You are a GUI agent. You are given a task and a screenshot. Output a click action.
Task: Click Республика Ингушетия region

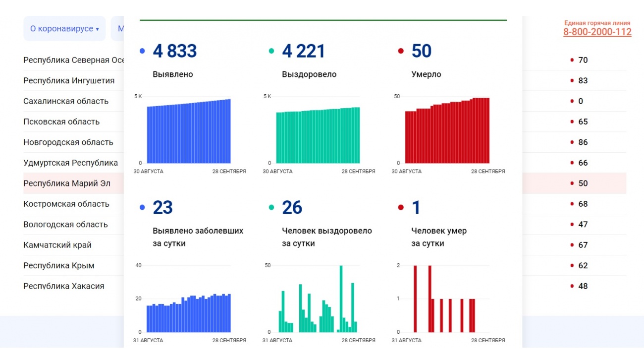(x=69, y=81)
